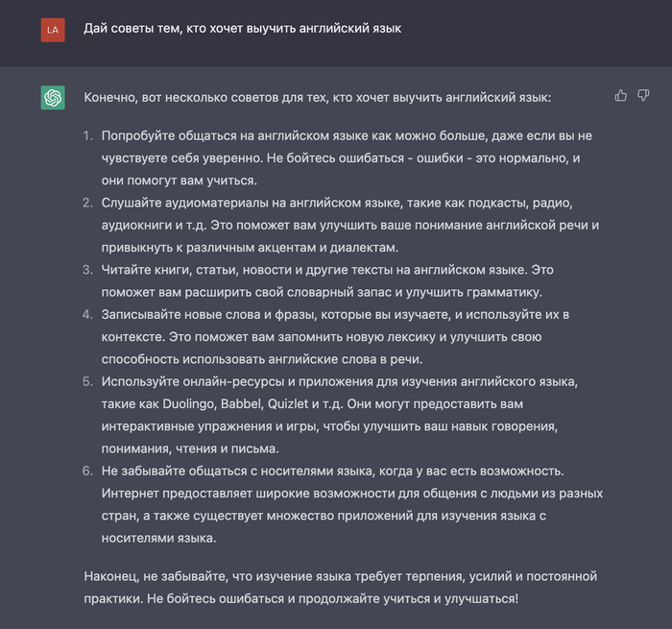Click the thumbs up icon

coord(621,96)
